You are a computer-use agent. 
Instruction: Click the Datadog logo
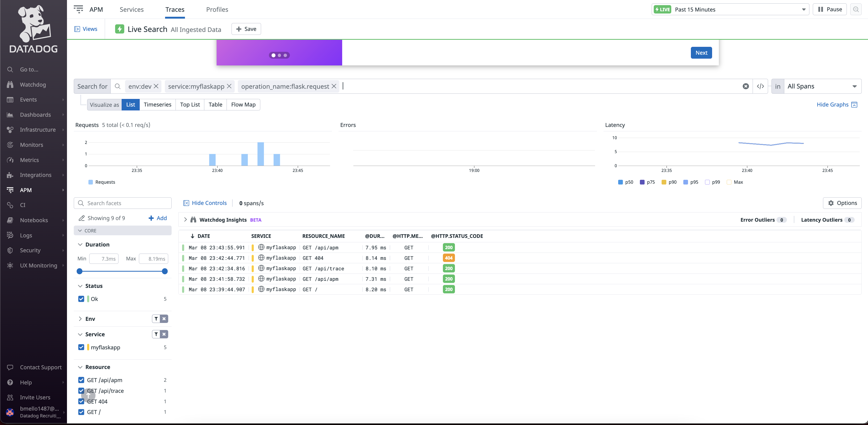click(34, 29)
